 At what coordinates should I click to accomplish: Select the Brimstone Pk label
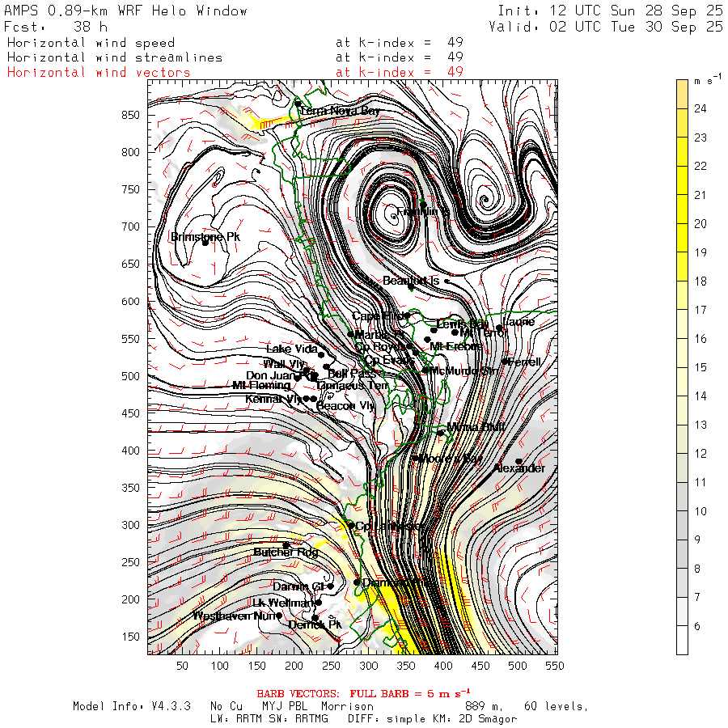point(205,237)
